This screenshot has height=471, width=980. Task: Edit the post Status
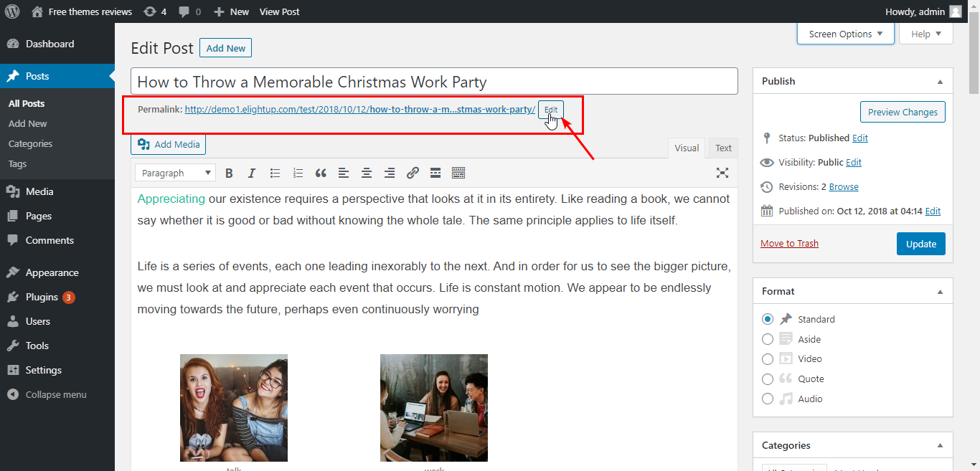[859, 138]
